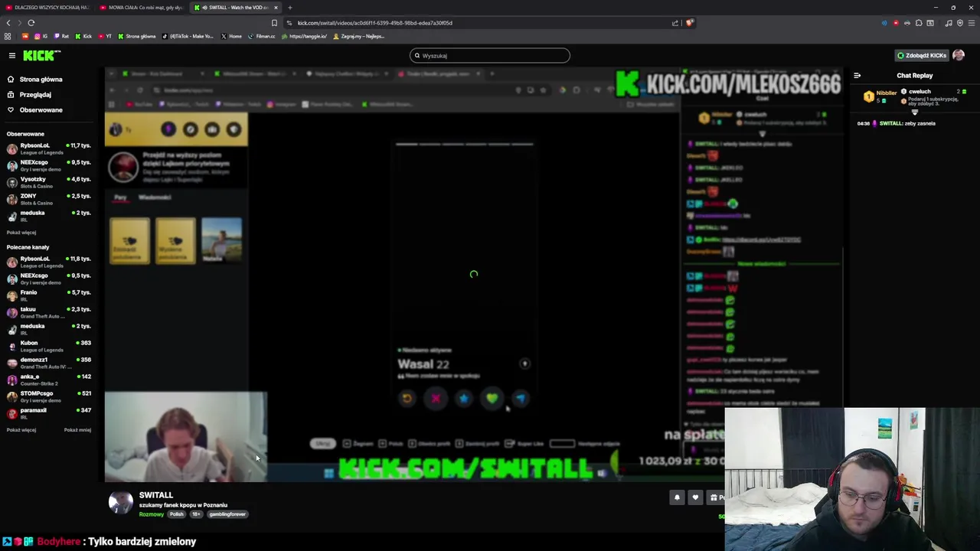This screenshot has height=551, width=980.
Task: Click the gamblingforever tag
Action: tap(227, 514)
